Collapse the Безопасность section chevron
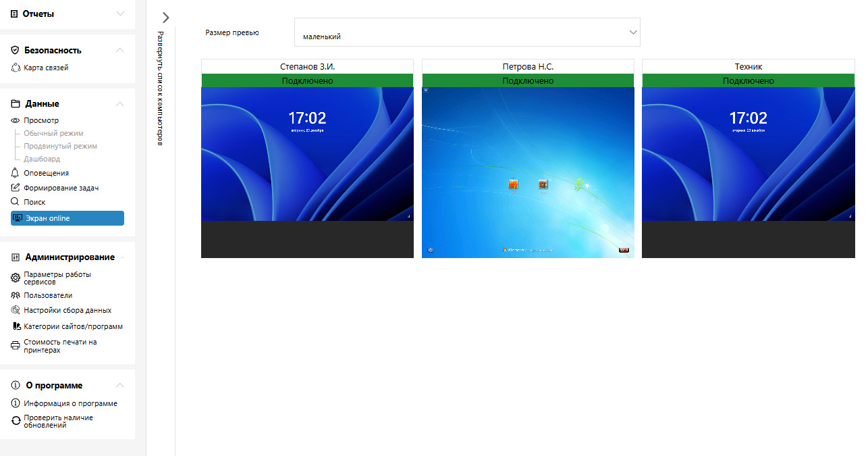Image resolution: width=868 pixels, height=456 pixels. 120,50
